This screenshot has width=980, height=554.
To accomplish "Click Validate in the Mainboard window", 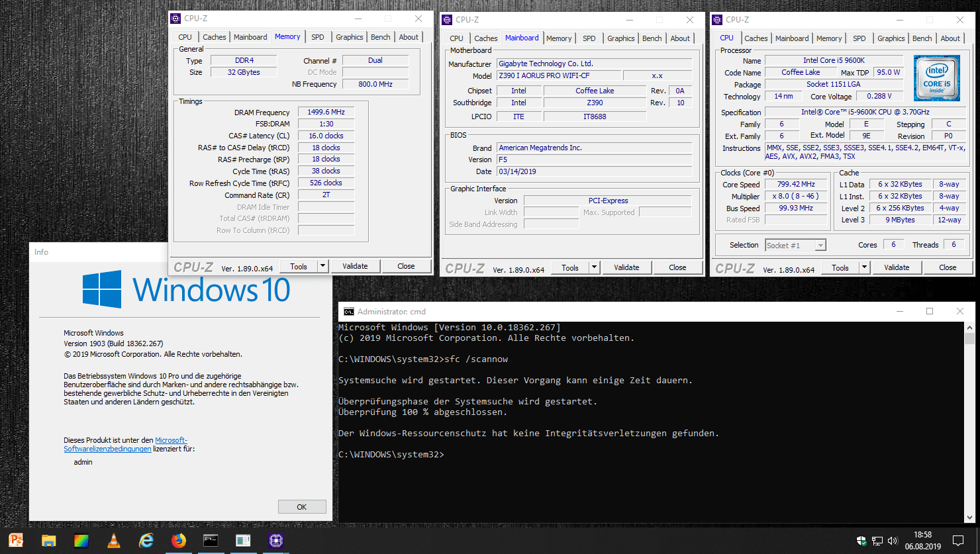I will pyautogui.click(x=626, y=267).
